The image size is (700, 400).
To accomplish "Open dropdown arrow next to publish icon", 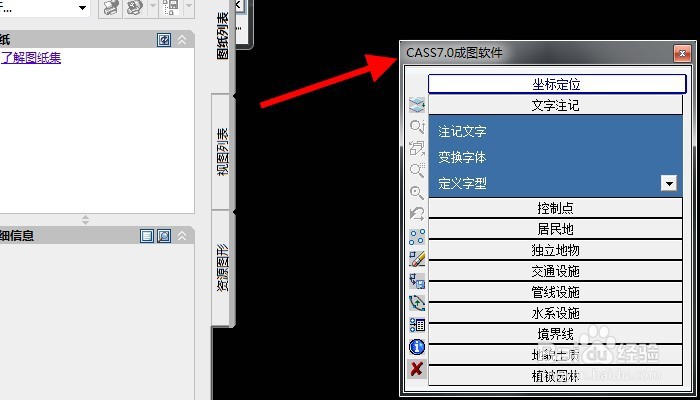I will point(153,8).
